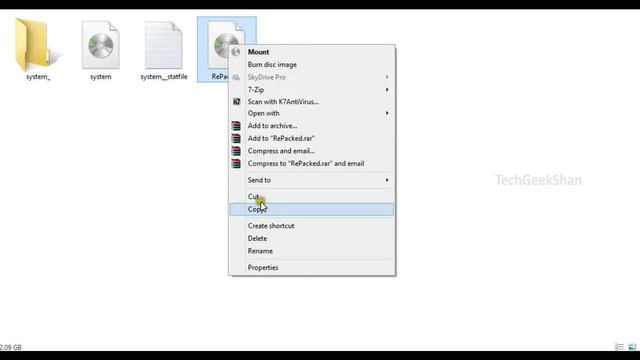Select the system__statfile document icon

(164, 45)
